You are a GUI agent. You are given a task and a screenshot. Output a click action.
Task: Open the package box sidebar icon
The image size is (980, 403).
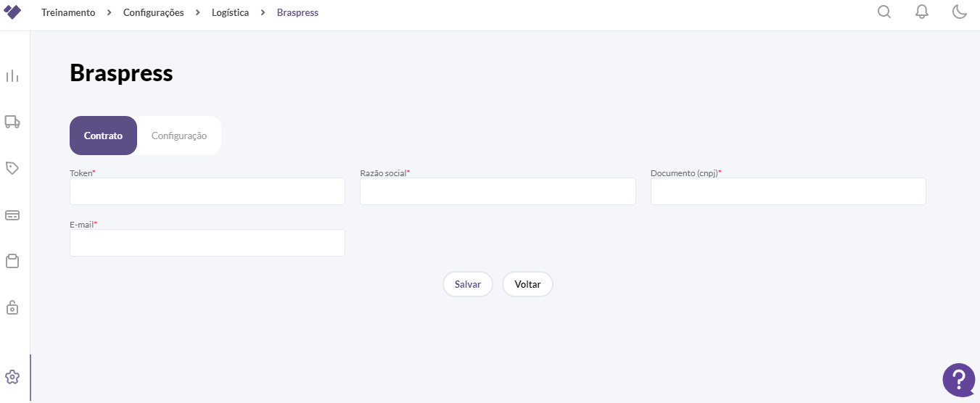click(x=12, y=261)
